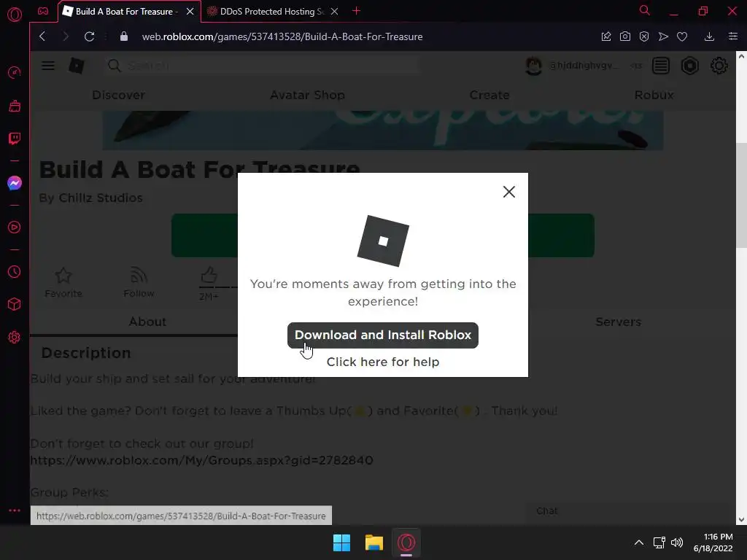Open Roblox notifications list icon
Screen dimensions: 747x560
coord(661,66)
